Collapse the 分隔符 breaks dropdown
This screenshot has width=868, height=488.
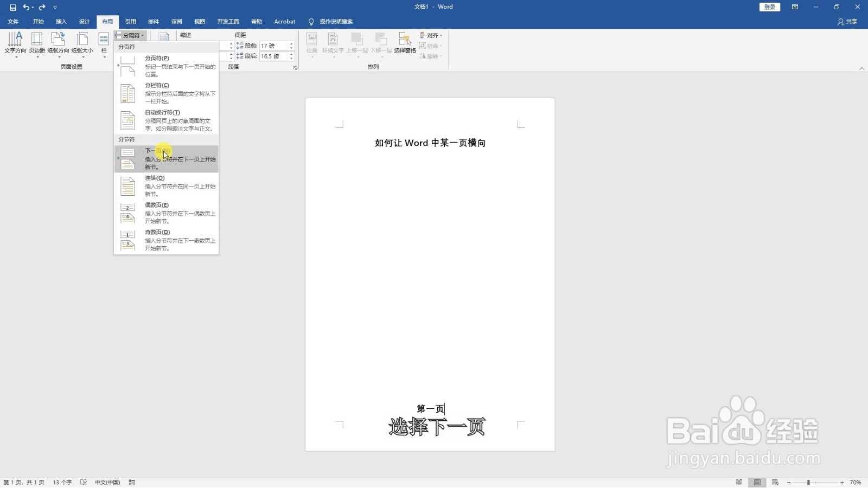point(129,35)
